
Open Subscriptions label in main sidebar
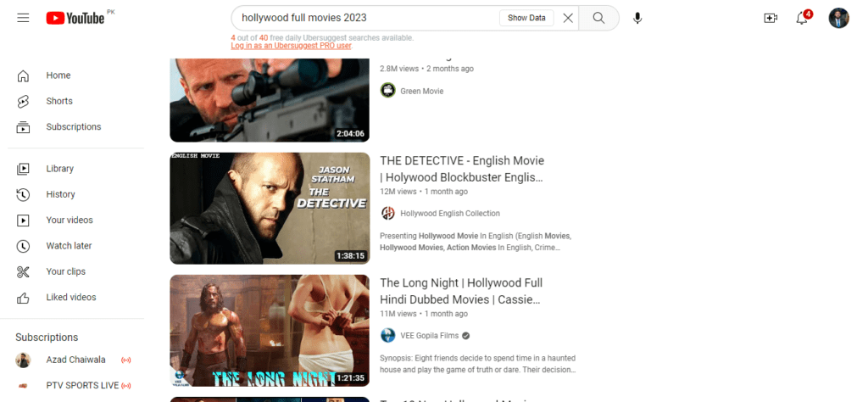coord(74,127)
